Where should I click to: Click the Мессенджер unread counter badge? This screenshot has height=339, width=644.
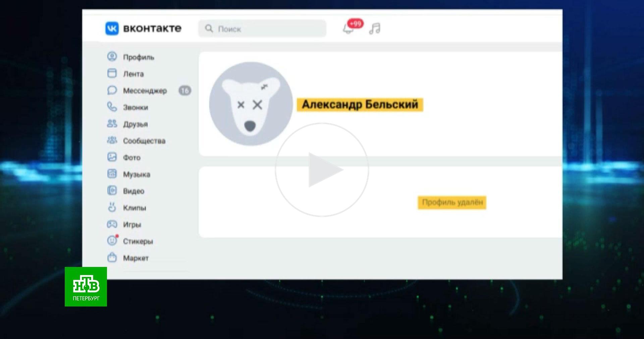[x=185, y=91]
